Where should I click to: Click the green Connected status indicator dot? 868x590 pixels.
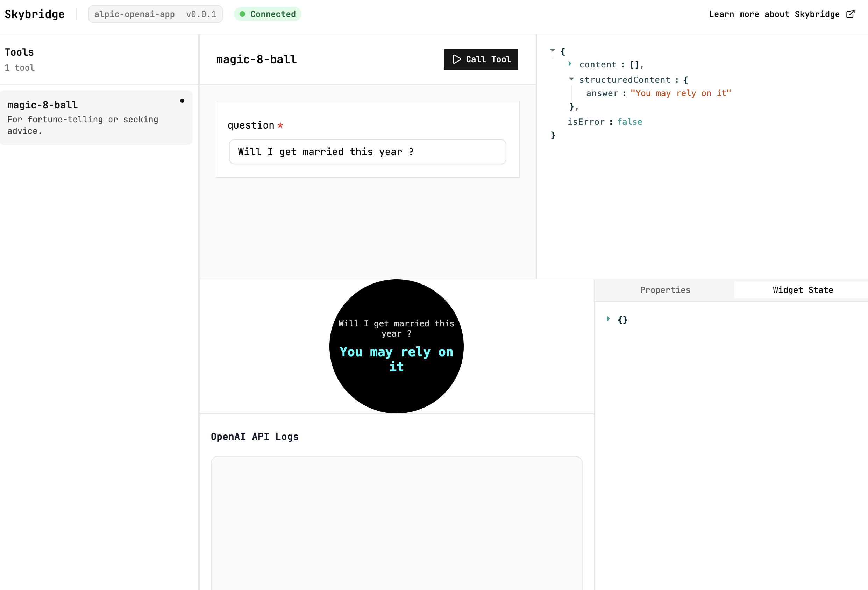pyautogui.click(x=243, y=14)
